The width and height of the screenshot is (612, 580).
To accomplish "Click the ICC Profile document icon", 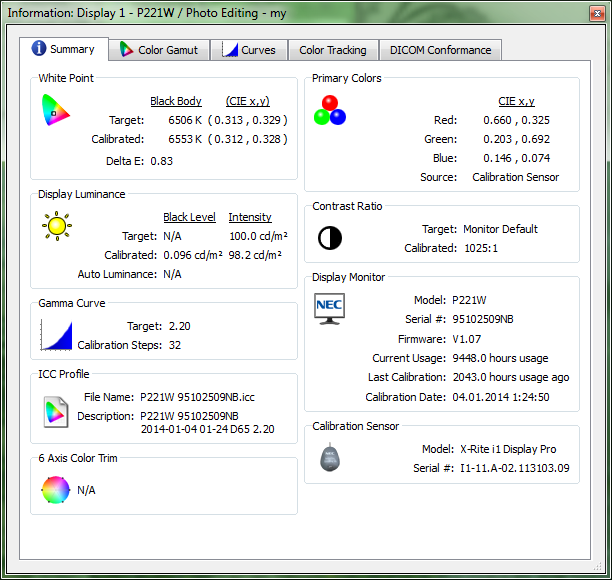I will [x=56, y=412].
